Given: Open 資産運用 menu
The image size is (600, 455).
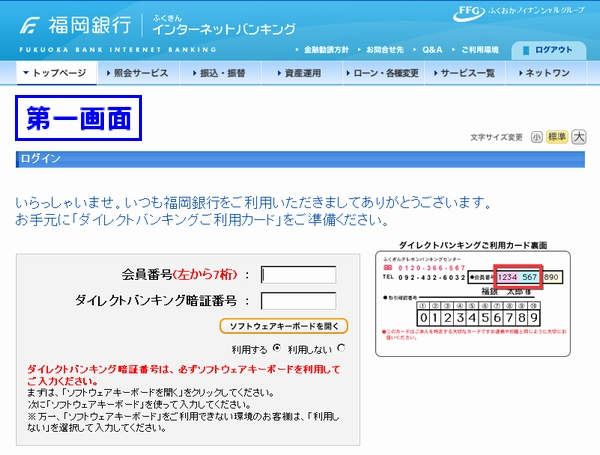Looking at the screenshot, I should pyautogui.click(x=302, y=73).
